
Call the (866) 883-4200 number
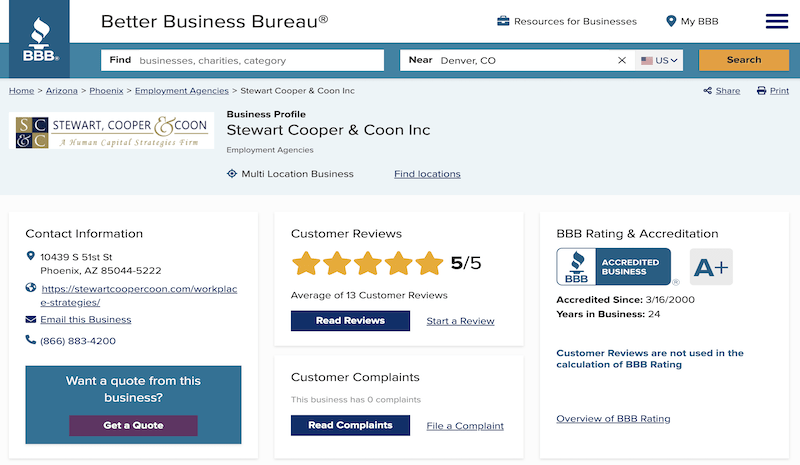[78, 340]
